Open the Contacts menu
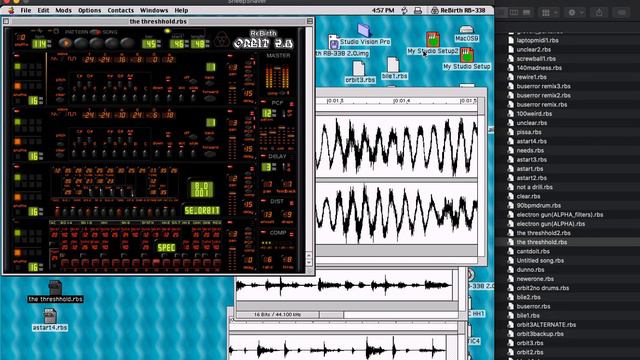 120,10
